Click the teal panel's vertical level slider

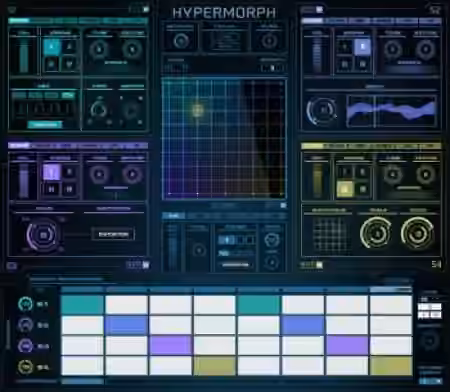pos(23,55)
